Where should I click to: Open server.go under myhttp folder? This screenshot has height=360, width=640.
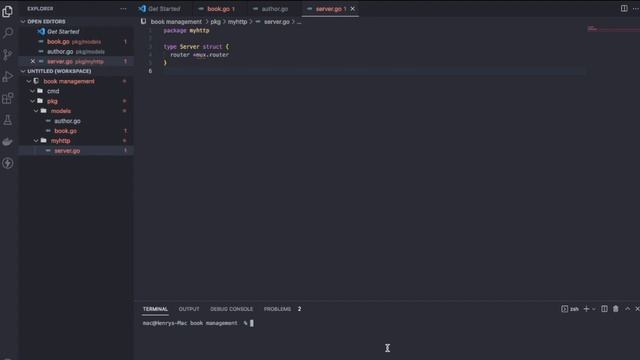pyautogui.click(x=76, y=151)
